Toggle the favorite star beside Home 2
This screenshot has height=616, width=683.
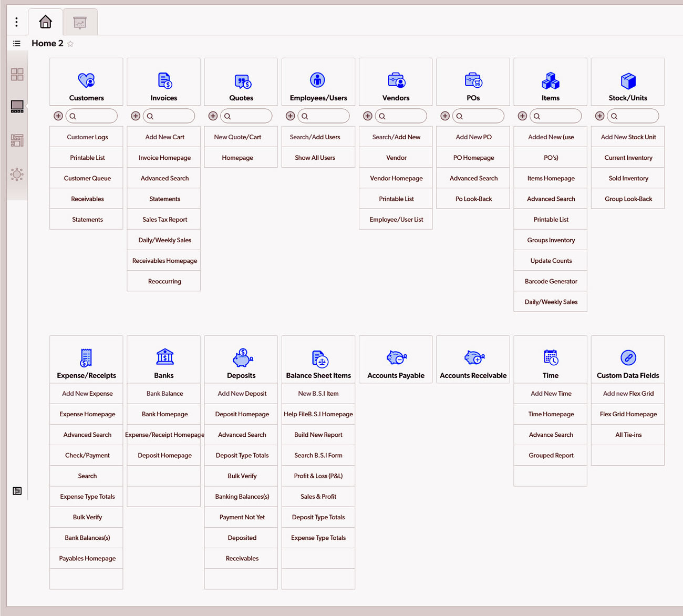[70, 44]
